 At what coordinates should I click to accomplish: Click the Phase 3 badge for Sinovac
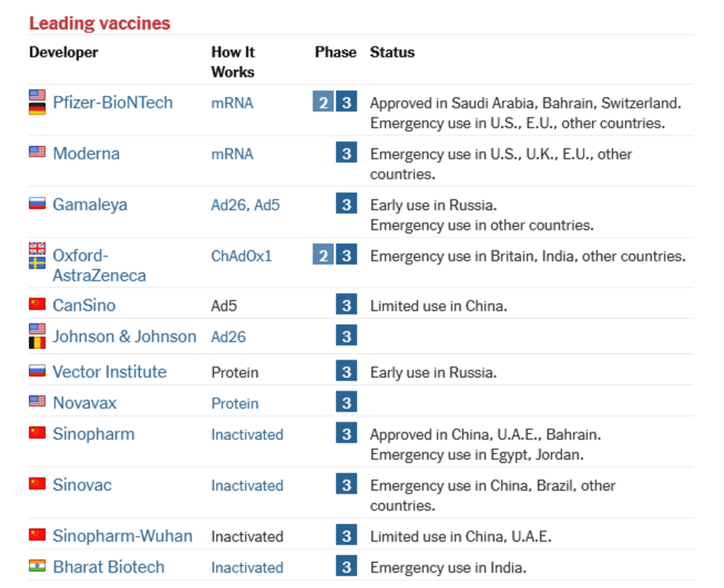[346, 485]
